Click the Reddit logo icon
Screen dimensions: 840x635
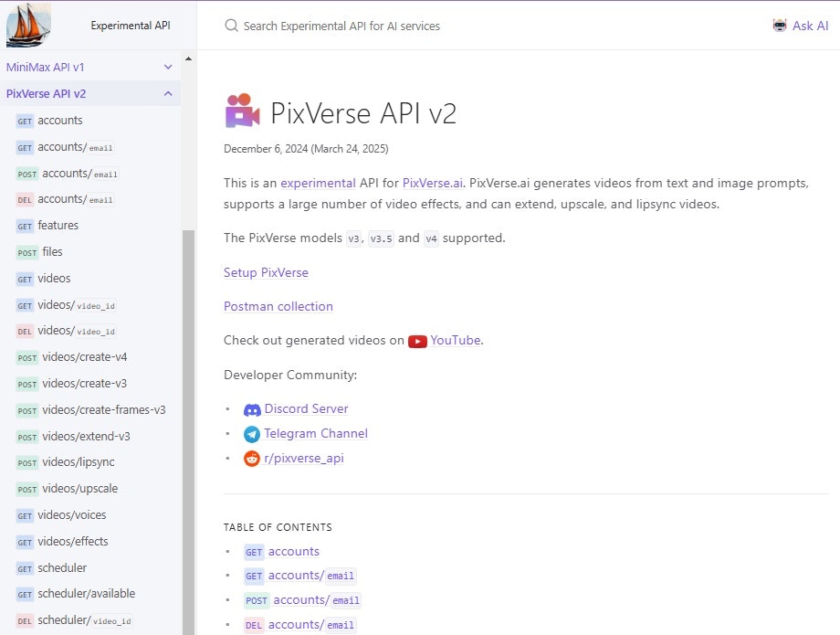pos(252,459)
